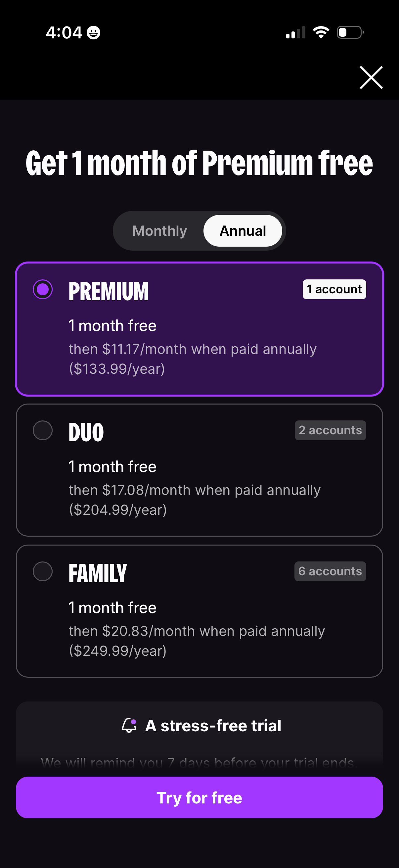Tap the Wi-Fi status icon
The width and height of the screenshot is (399, 868).
pos(321,32)
